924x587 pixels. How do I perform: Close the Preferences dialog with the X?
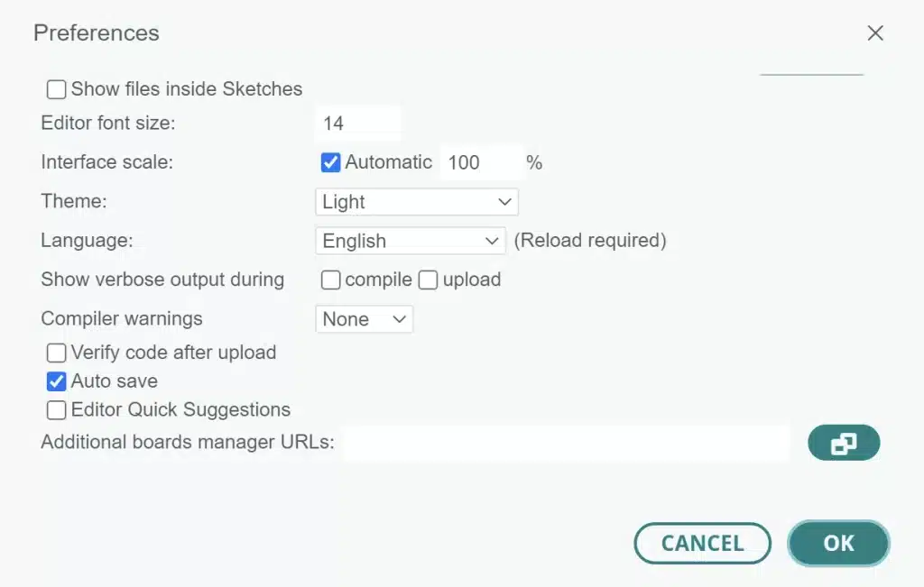(x=874, y=32)
